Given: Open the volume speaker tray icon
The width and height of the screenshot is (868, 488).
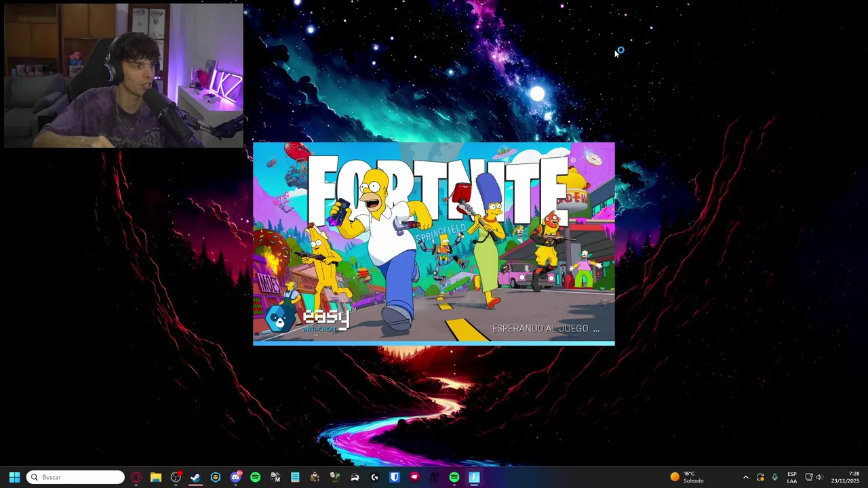Looking at the screenshot, I should click(x=819, y=477).
